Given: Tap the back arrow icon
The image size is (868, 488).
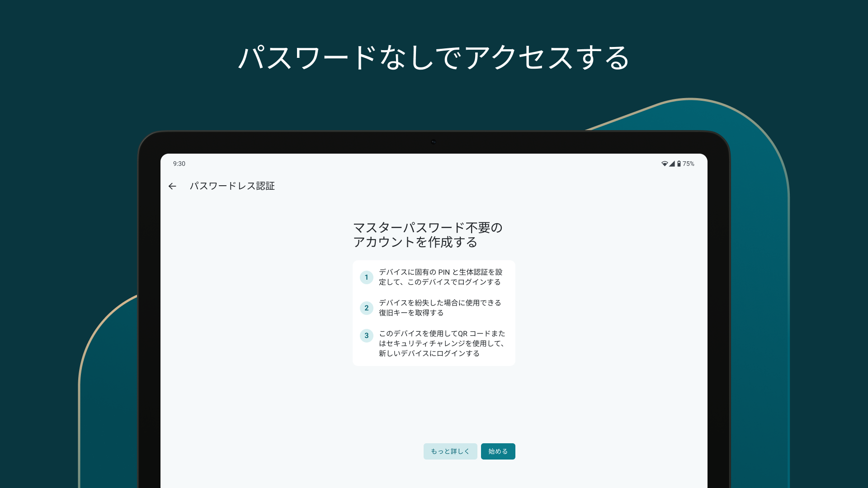Looking at the screenshot, I should 172,186.
